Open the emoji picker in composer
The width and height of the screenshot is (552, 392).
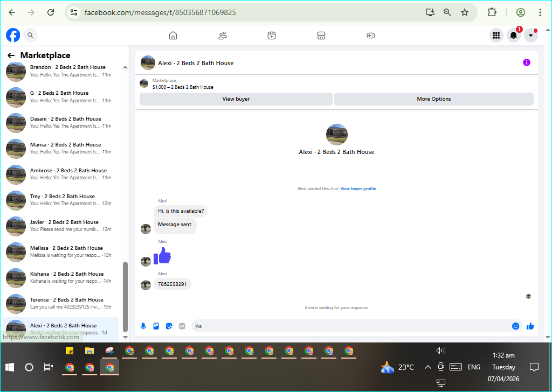tap(515, 326)
